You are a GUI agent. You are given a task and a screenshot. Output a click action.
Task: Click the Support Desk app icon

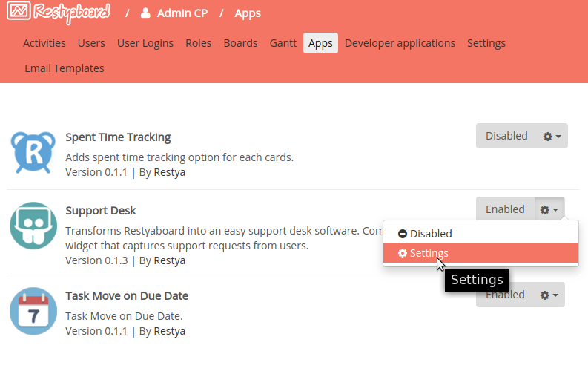[33, 226]
